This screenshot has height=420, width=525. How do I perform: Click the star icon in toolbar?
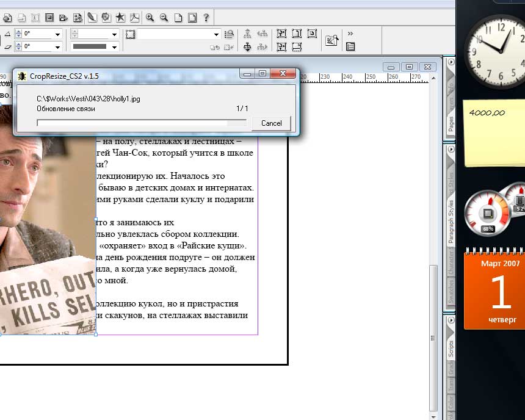[120, 18]
